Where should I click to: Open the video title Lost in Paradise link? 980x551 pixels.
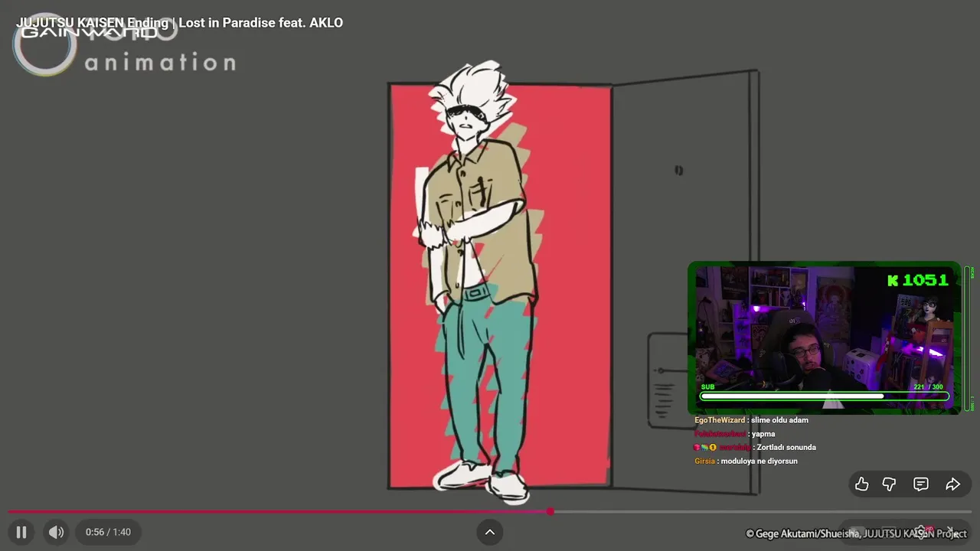click(179, 23)
